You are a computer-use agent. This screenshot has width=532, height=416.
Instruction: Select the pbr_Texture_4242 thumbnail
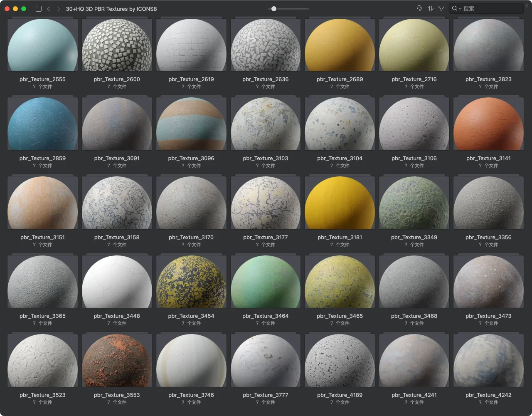488,361
